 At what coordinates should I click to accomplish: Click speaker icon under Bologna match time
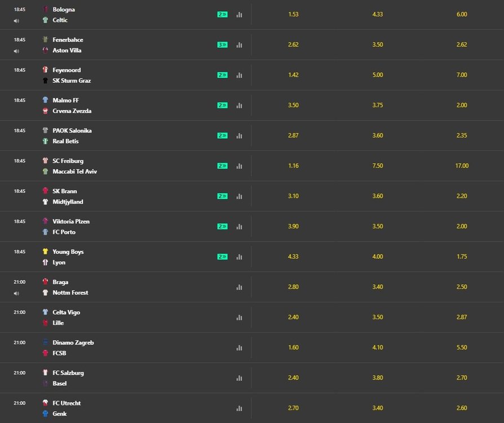pos(16,21)
